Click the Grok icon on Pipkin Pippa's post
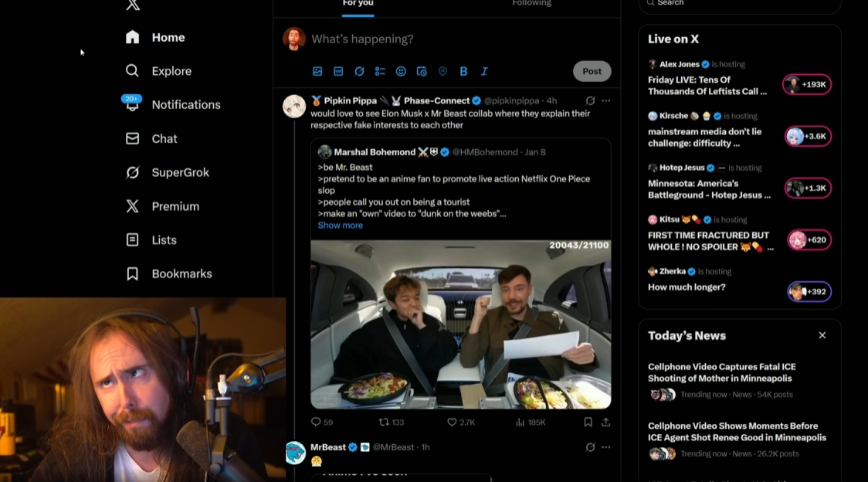This screenshot has height=482, width=868. click(590, 101)
